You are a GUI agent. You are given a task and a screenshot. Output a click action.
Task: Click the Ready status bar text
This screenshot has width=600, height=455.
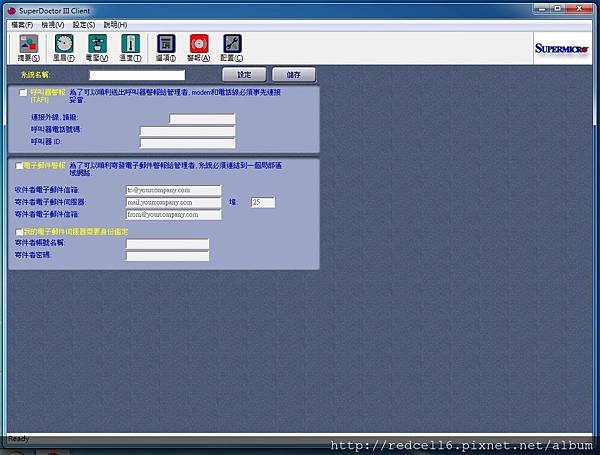pyautogui.click(x=18, y=439)
